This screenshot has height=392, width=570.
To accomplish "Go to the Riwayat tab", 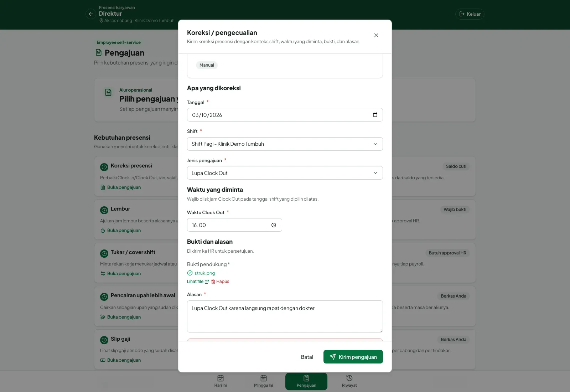I will click(x=349, y=381).
